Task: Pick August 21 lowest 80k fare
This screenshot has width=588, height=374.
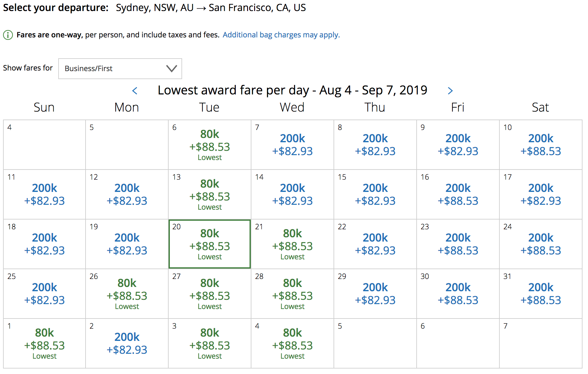Action: pos(292,244)
